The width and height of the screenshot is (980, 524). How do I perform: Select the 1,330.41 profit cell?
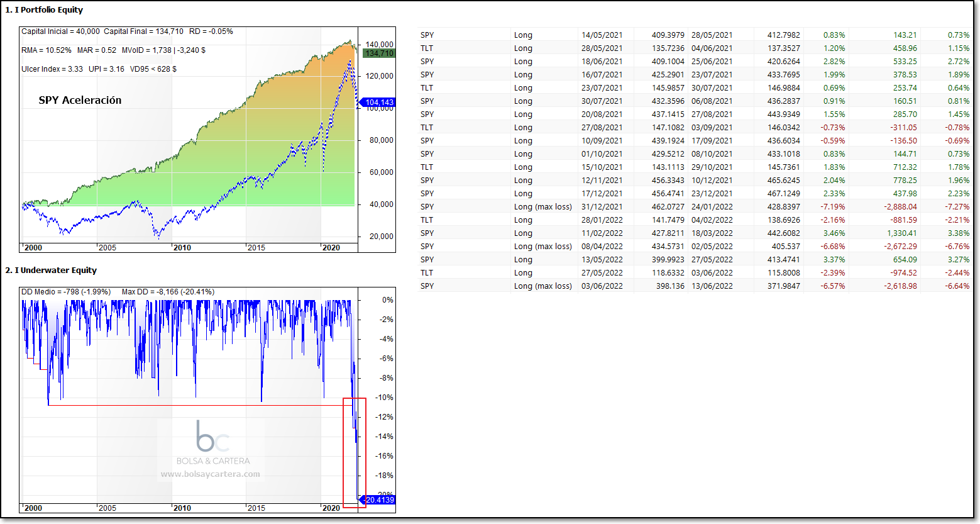point(902,233)
